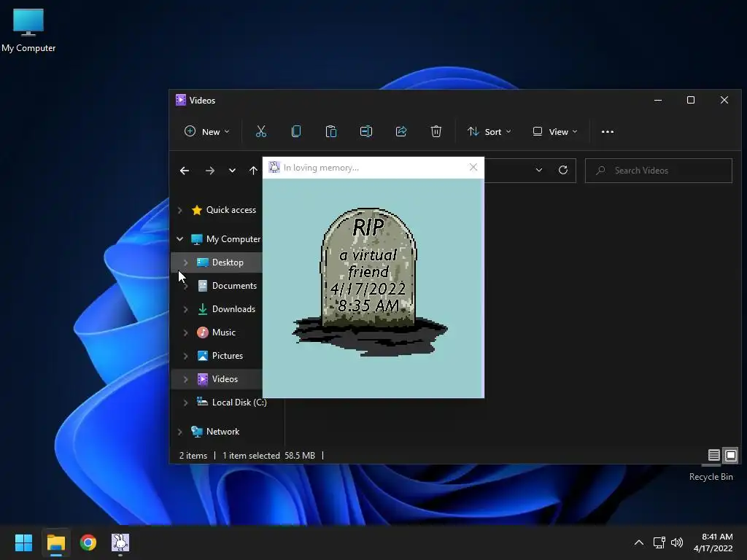Click the Videos window title icon
The width and height of the screenshot is (747, 560).
[181, 100]
